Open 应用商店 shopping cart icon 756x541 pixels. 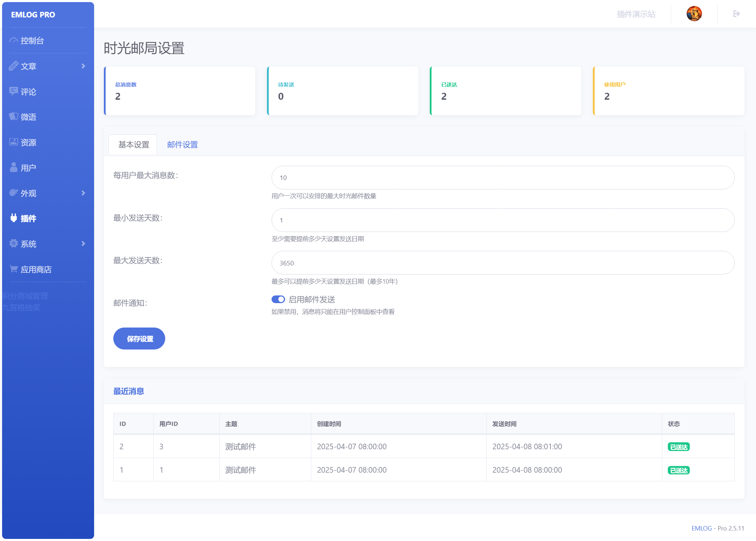14,269
